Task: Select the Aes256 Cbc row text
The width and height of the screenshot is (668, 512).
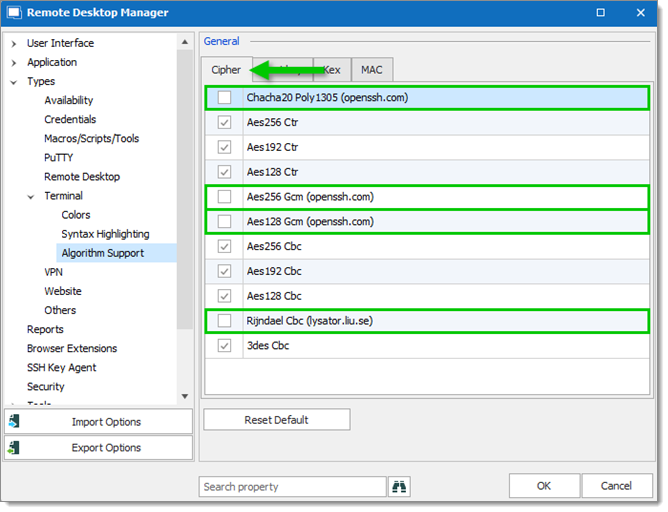Action: 274,246
